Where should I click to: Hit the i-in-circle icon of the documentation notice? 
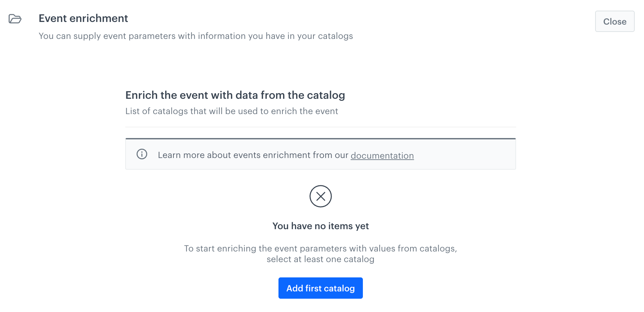pos(142,154)
